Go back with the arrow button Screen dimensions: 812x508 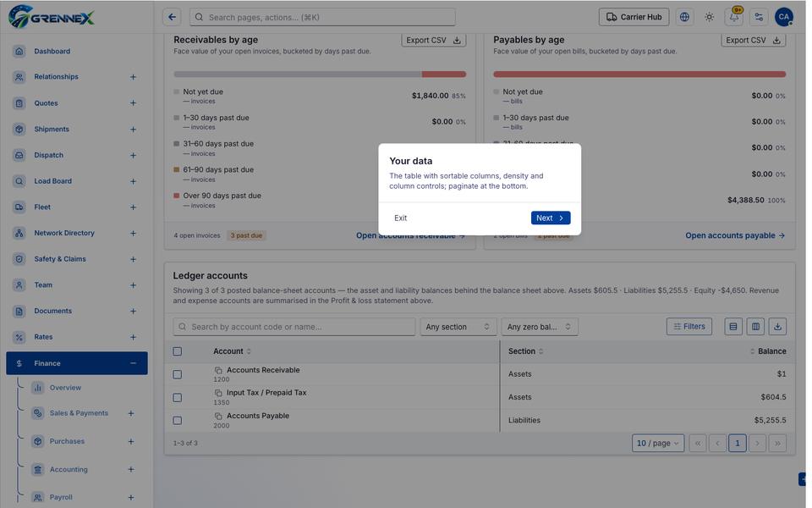coord(172,17)
